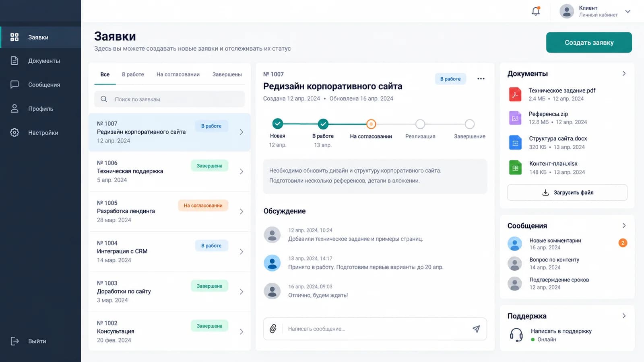The width and height of the screenshot is (644, 362).
Task: Open the Клиент account dropdown
Action: [x=628, y=11]
